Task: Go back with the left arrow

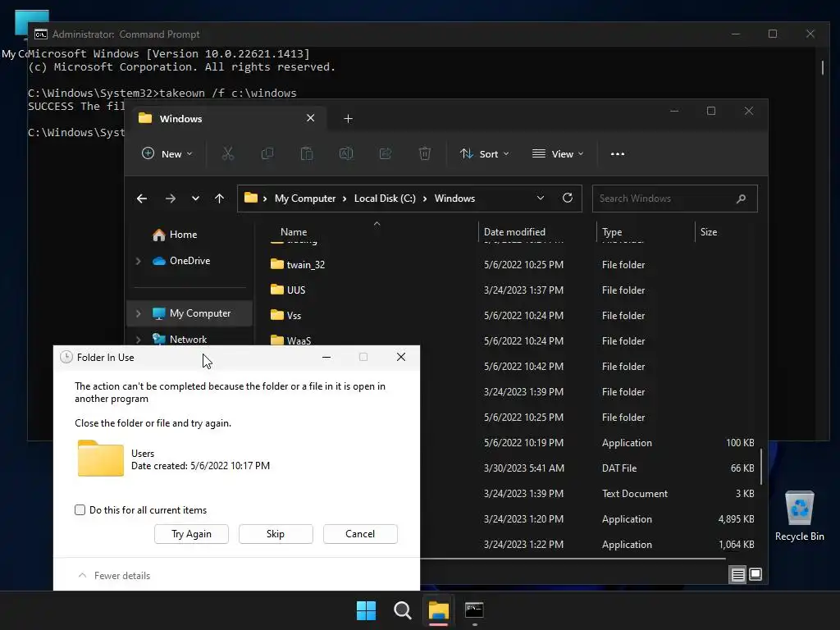Action: point(141,199)
